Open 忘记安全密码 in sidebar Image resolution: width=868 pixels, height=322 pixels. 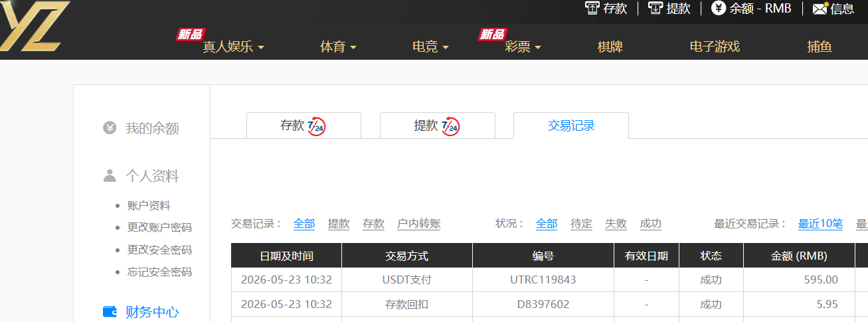[x=159, y=272]
